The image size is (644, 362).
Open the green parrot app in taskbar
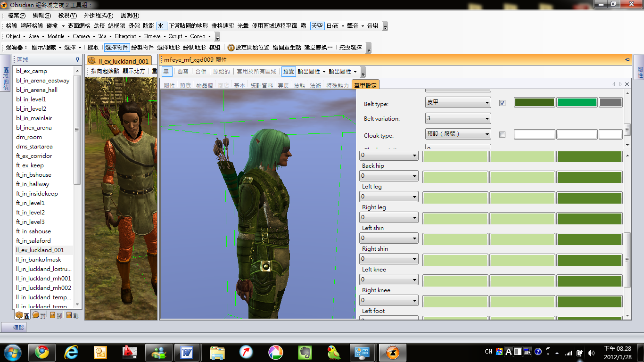click(334, 352)
